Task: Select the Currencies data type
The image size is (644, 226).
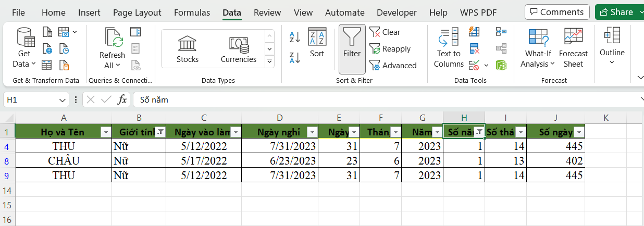Action: coord(239,49)
